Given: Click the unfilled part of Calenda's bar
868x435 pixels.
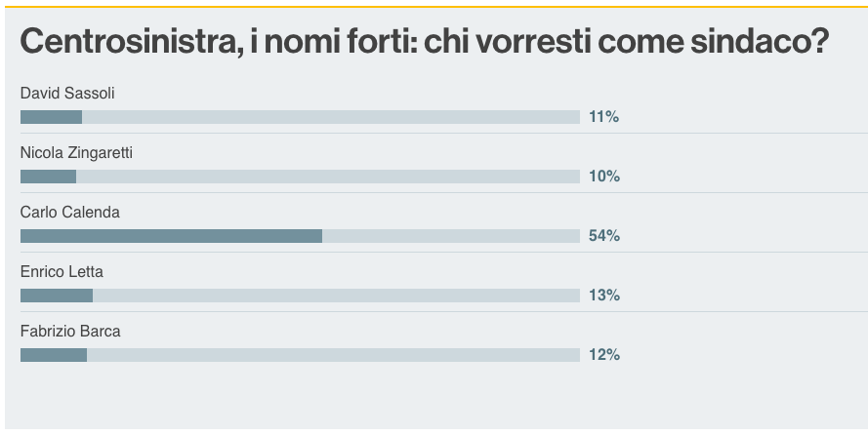Looking at the screenshot, I should tap(451, 236).
